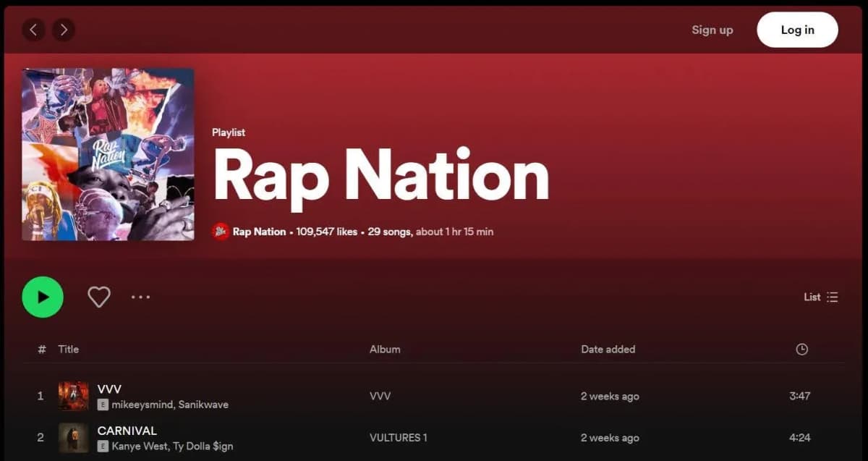Viewport: 868px width, 461px height.
Task: Open artist Ty Dolla $ign
Action: pos(203,447)
